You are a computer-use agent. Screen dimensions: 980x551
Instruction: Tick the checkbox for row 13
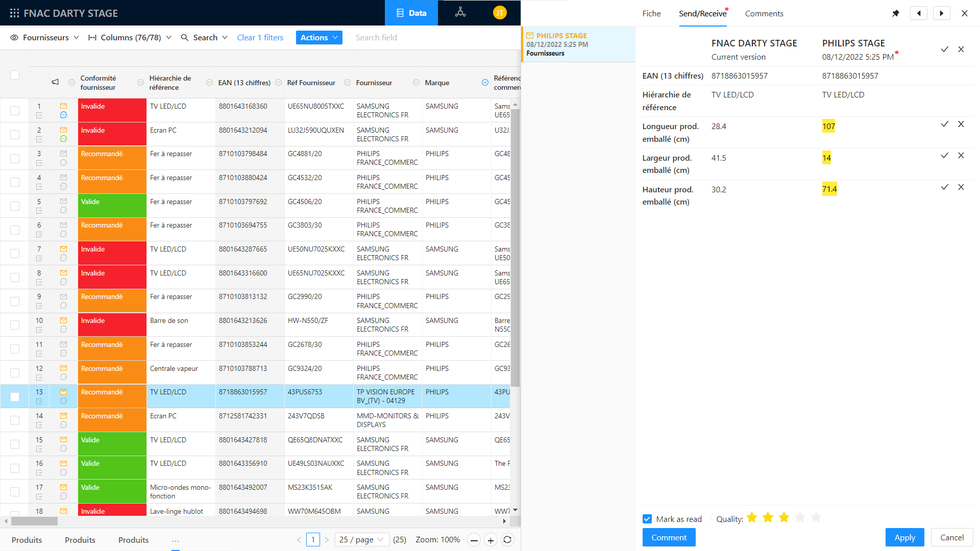[x=15, y=396]
